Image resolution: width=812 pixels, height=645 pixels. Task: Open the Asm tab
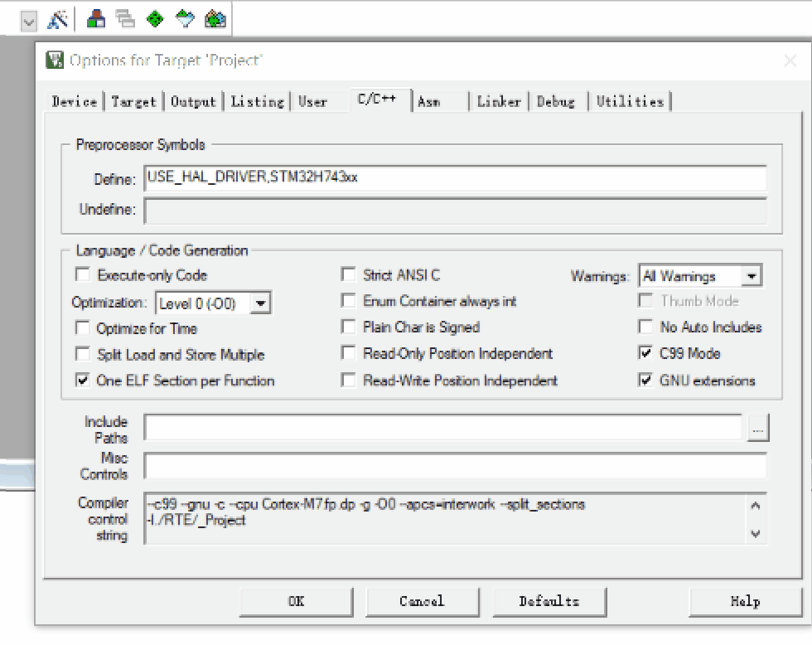click(429, 101)
